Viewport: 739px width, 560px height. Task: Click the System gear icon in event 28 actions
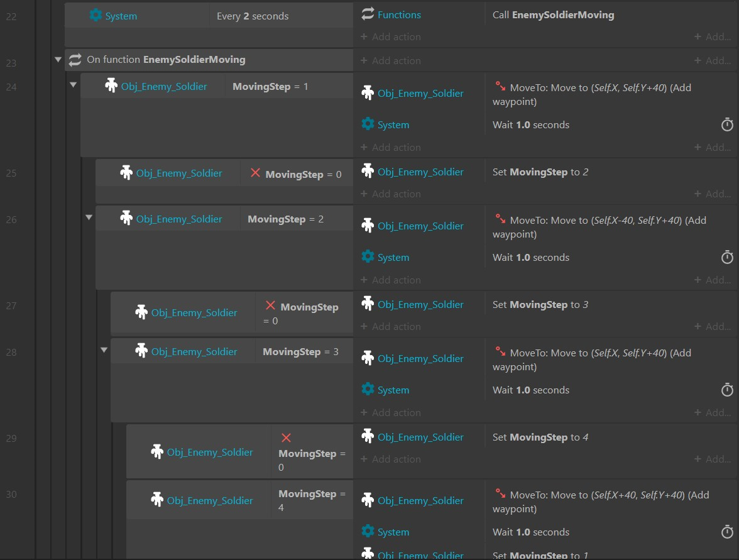(x=368, y=389)
